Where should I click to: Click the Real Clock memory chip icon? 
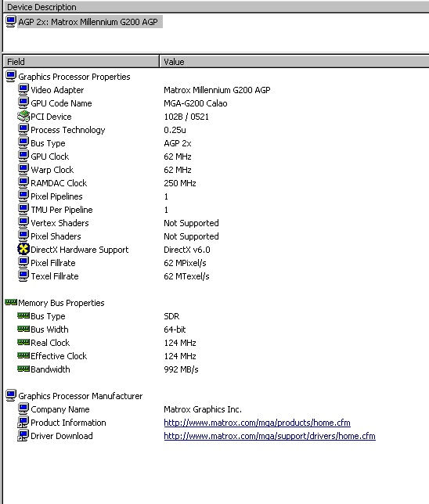pyautogui.click(x=23, y=342)
